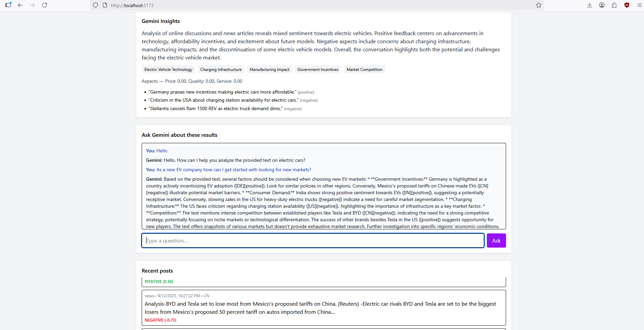Click the quote 'Germany praises new incentives'
Image resolution: width=644 pixels, height=330 pixels.
[223, 92]
